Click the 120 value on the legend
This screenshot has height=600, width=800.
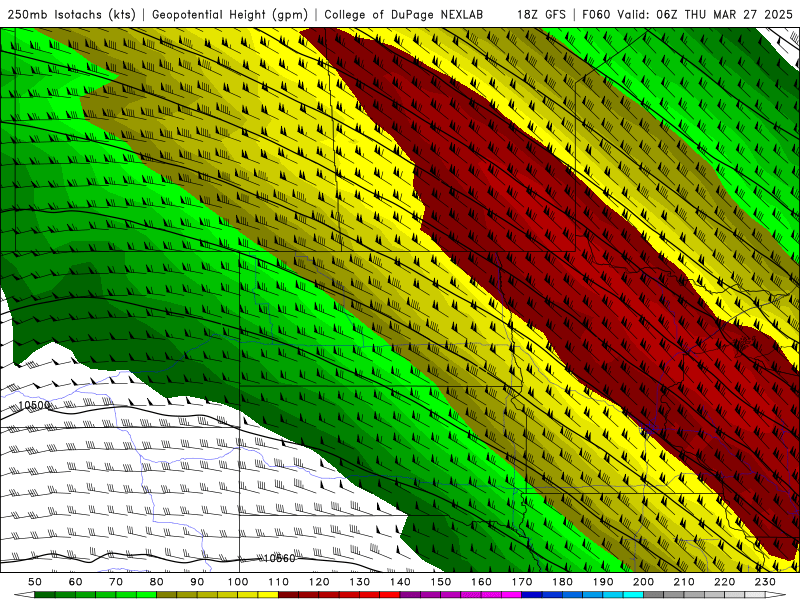click(x=319, y=582)
